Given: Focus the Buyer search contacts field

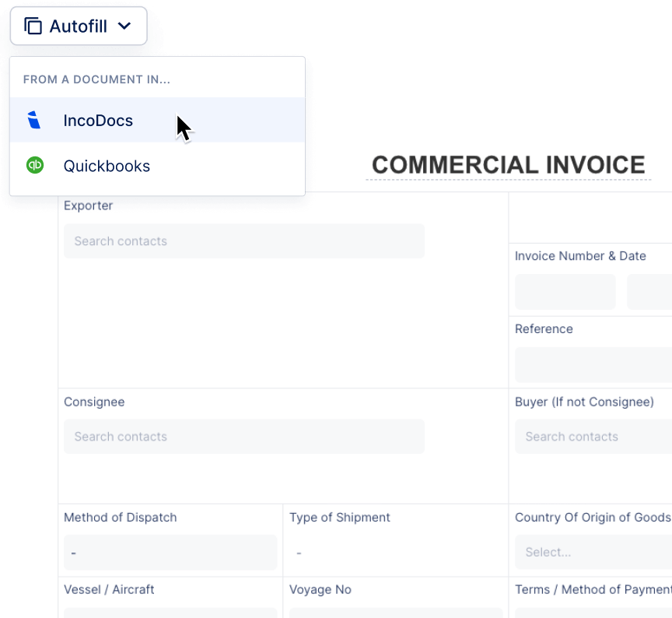Looking at the screenshot, I should click(593, 437).
